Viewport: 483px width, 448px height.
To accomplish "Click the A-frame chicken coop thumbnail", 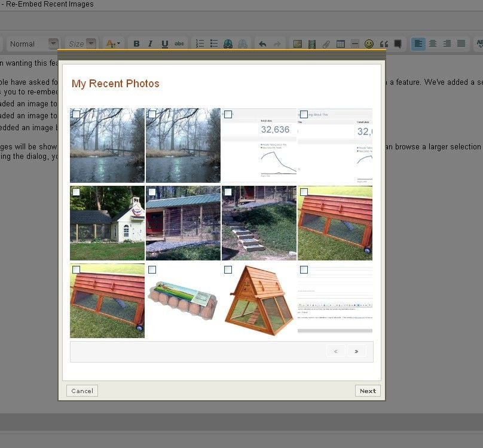I will [x=259, y=302].
